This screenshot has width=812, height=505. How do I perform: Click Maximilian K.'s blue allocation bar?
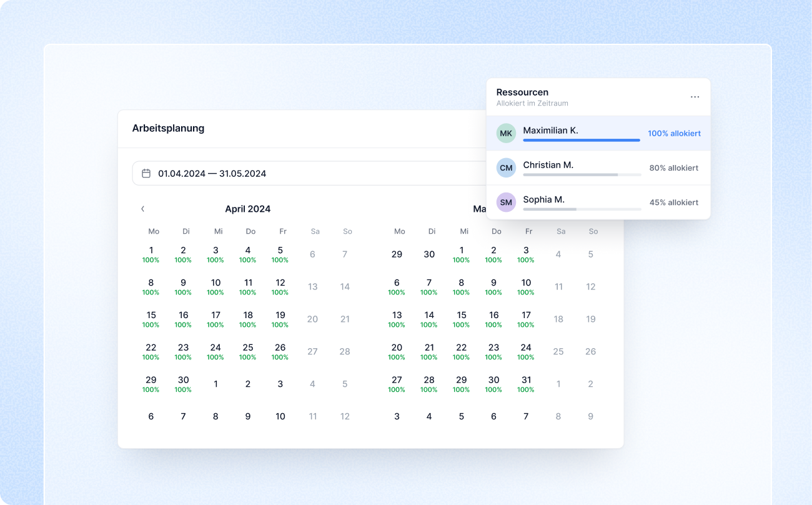pos(582,140)
